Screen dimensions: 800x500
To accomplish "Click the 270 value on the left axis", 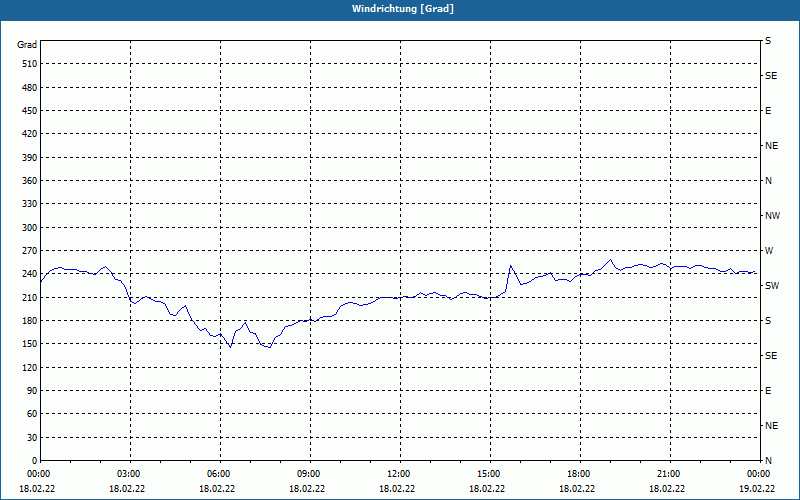I will pos(30,251).
